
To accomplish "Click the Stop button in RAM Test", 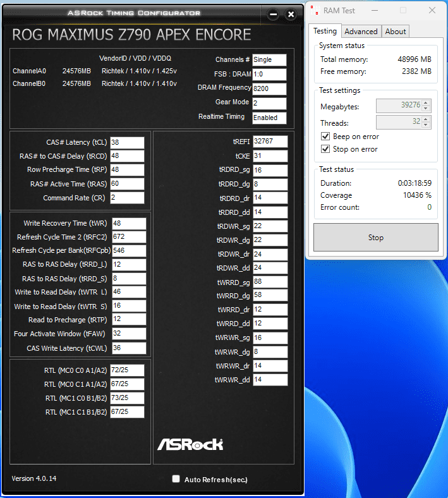I will point(376,238).
